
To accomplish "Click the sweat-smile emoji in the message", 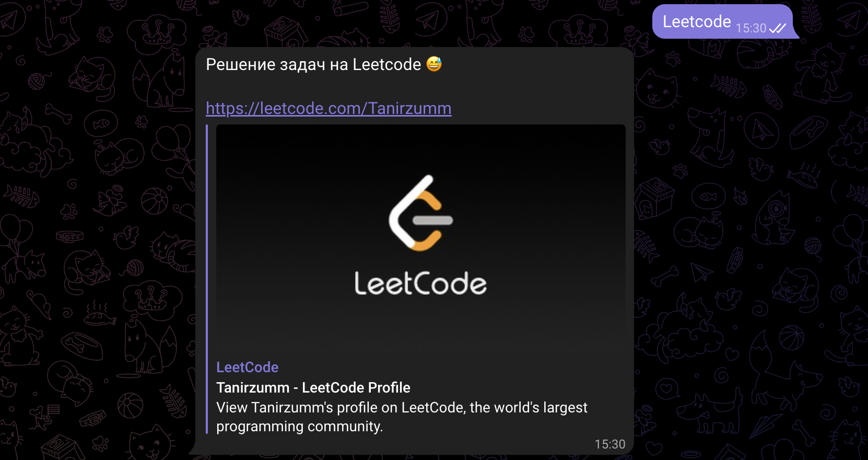I will tap(434, 64).
